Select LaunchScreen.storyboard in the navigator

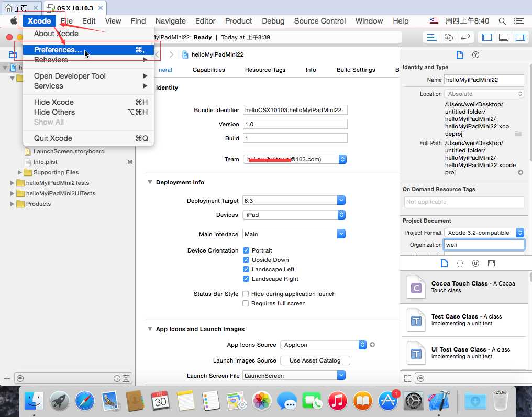click(69, 151)
